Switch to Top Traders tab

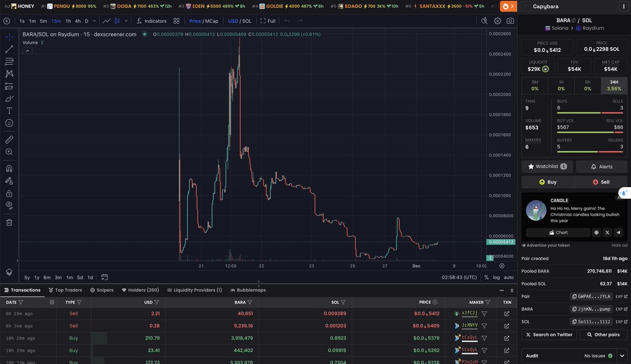65,290
